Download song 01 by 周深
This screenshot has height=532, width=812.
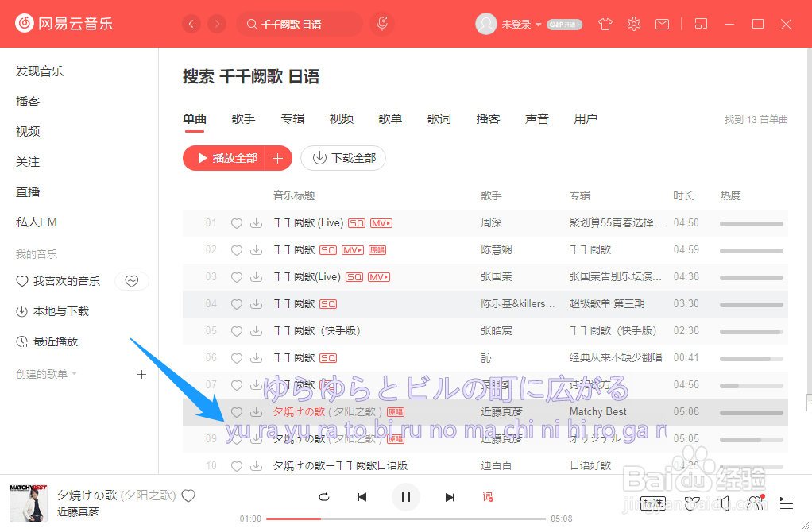257,223
